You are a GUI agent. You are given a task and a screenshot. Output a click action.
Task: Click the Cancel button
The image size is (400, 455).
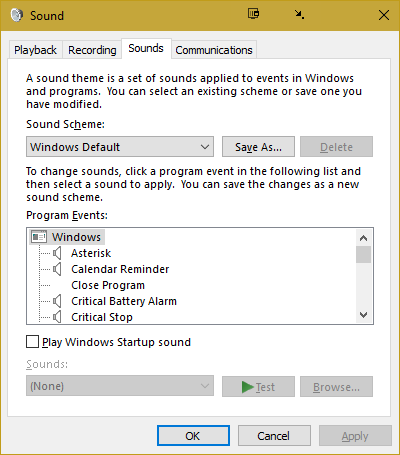pos(274,436)
